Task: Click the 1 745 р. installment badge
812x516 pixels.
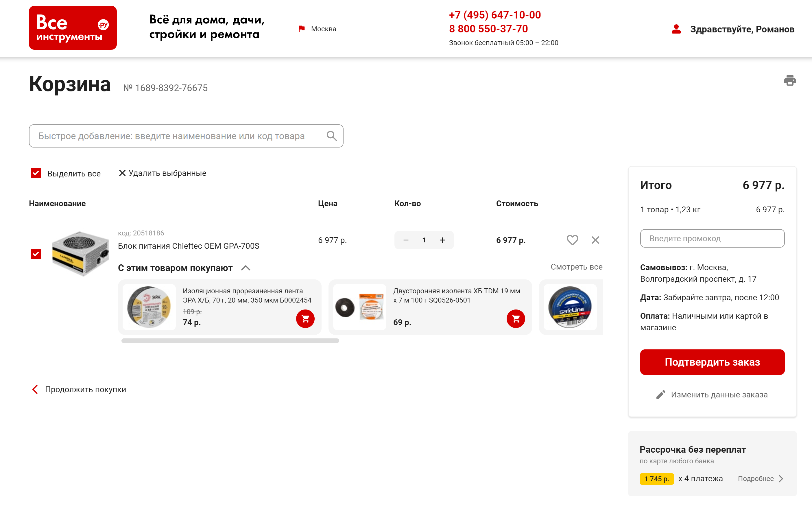Action: (656, 479)
